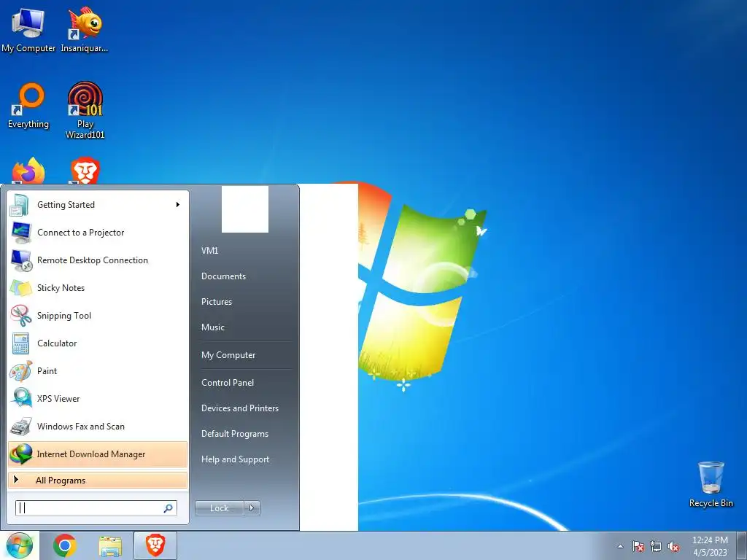
Task: Expand Getting Started submenu arrow
Action: 178,205
